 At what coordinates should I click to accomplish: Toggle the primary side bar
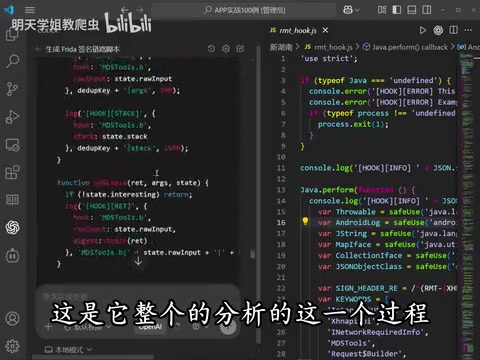(x=397, y=10)
